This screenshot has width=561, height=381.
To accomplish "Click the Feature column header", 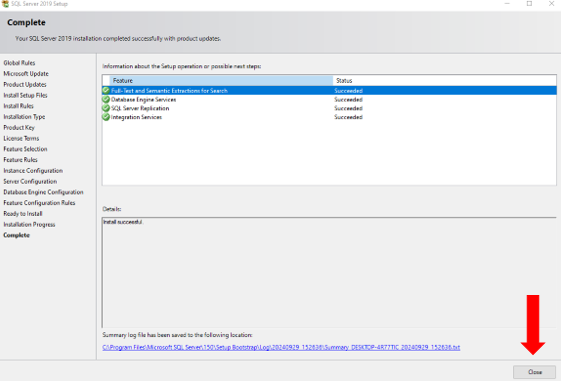I will [221, 80].
